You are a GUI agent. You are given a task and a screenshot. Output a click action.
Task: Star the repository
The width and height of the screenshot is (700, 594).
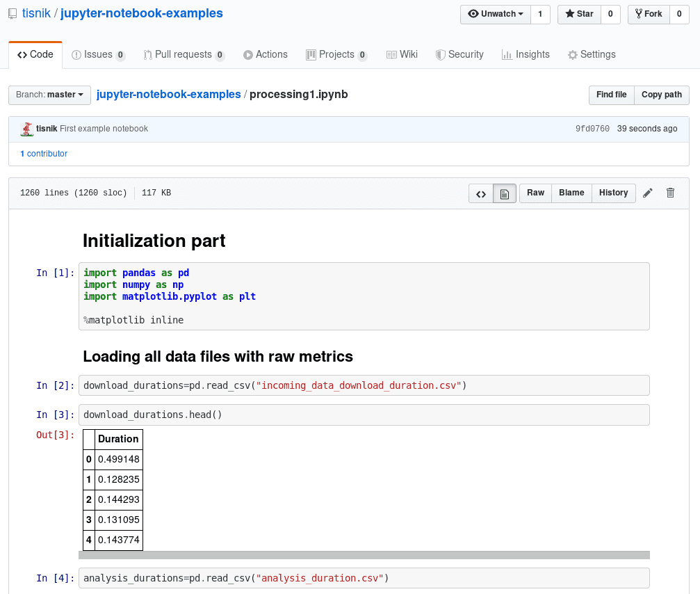pyautogui.click(x=579, y=14)
